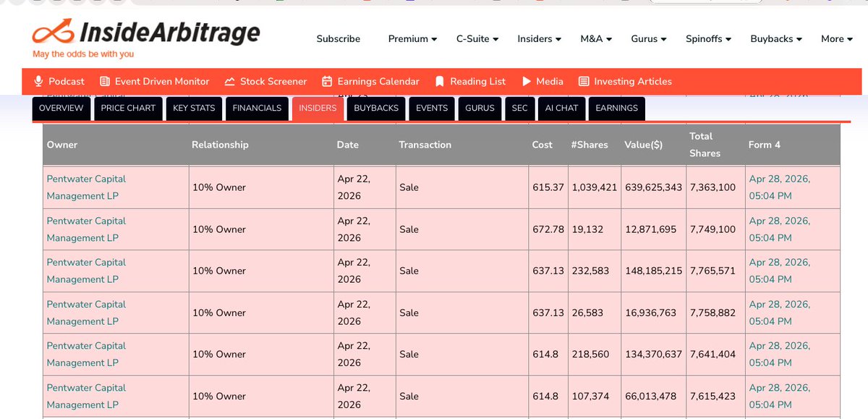The image size is (868, 419).
Task: Switch to the BUYBACKS tab
Action: point(376,108)
